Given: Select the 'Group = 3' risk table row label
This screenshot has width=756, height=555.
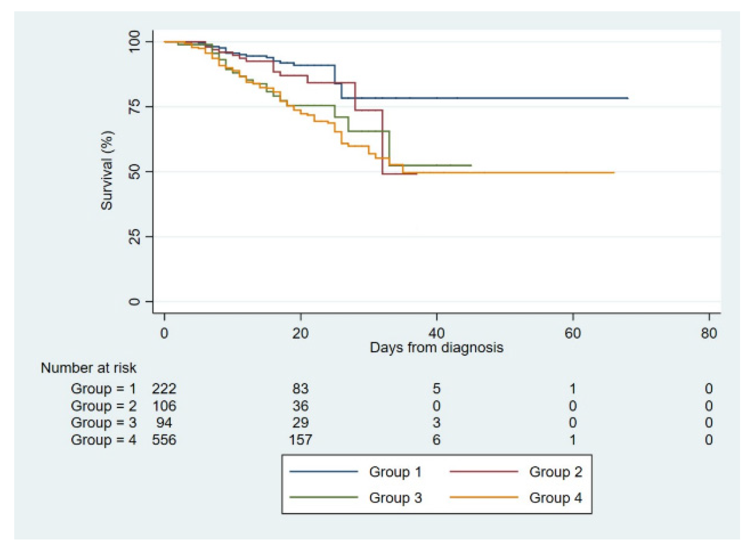Looking at the screenshot, I should tap(103, 422).
